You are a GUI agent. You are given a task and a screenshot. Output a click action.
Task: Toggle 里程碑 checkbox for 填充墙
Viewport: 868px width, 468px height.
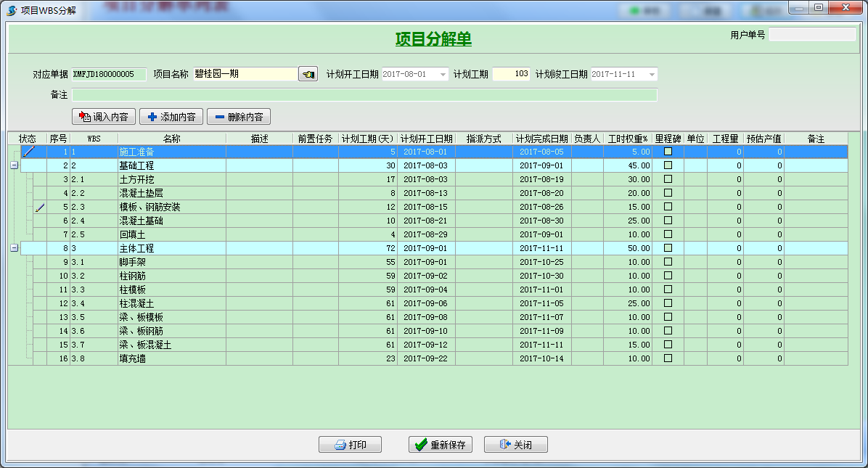coord(668,358)
